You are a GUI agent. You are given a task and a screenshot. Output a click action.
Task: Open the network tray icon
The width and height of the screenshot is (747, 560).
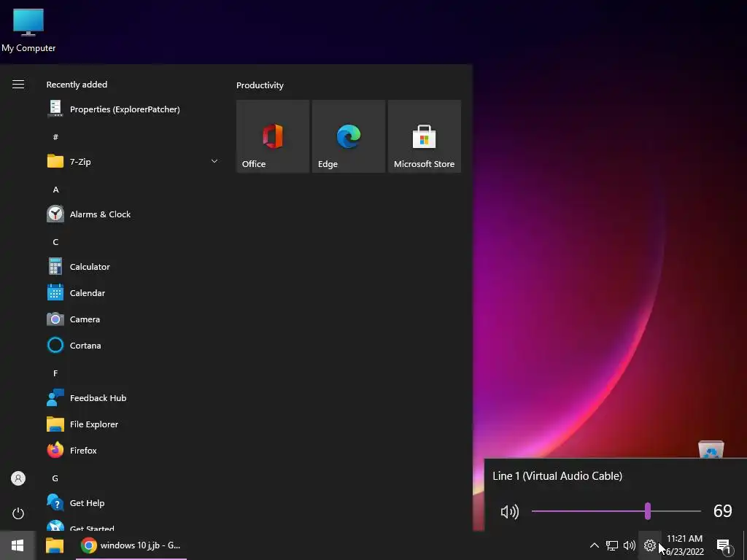612,545
